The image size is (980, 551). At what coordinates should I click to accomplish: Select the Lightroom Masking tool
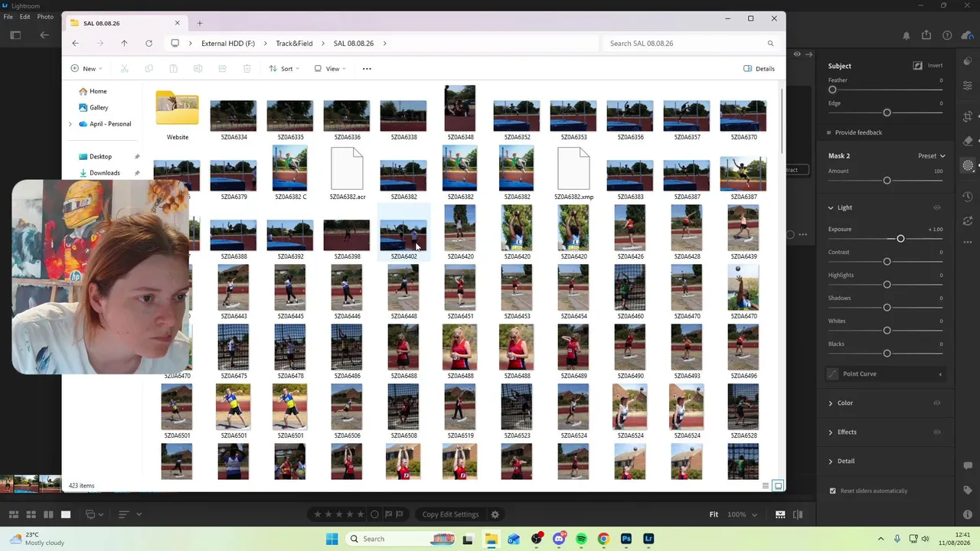pyautogui.click(x=968, y=165)
